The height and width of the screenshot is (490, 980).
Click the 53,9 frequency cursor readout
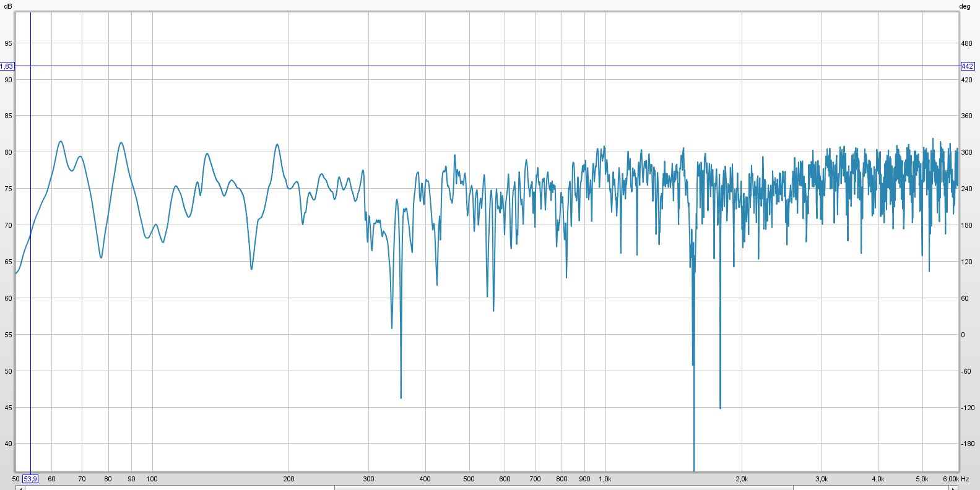(x=30, y=479)
